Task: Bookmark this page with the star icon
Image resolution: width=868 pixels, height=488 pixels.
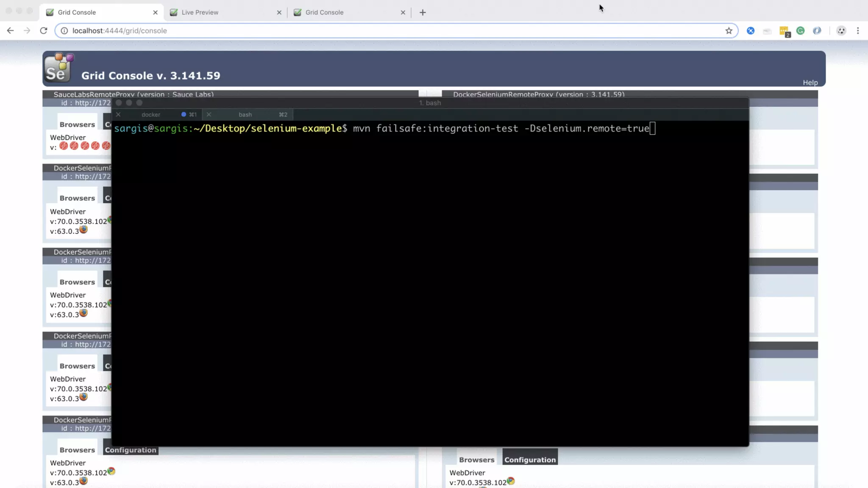Action: pos(729,30)
